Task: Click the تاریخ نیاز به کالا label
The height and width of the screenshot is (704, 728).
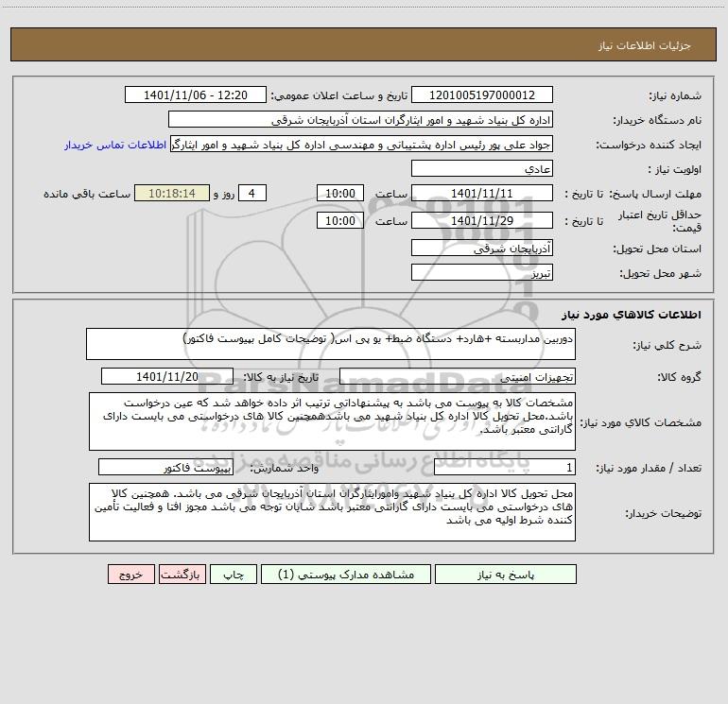Action: pos(282,377)
